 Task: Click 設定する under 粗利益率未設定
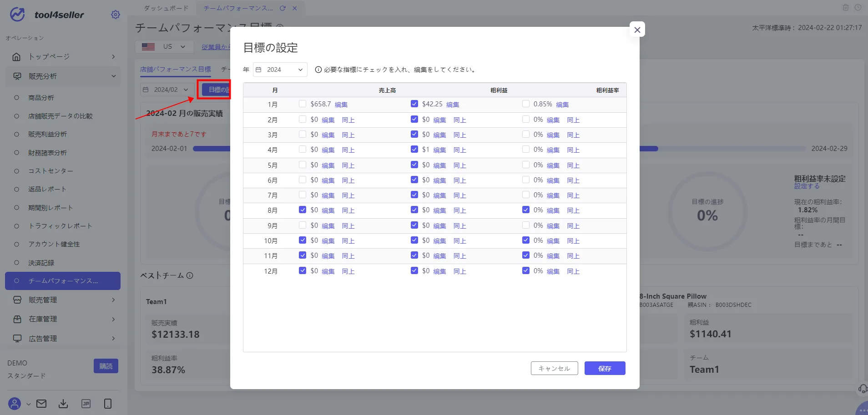[807, 186]
